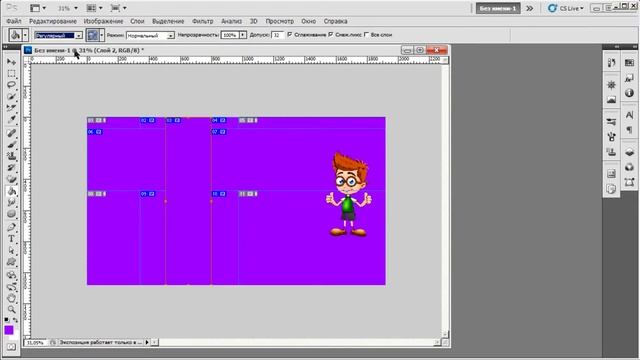This screenshot has width=640, height=360.
Task: Select the History Brush tool
Action: coord(11,168)
